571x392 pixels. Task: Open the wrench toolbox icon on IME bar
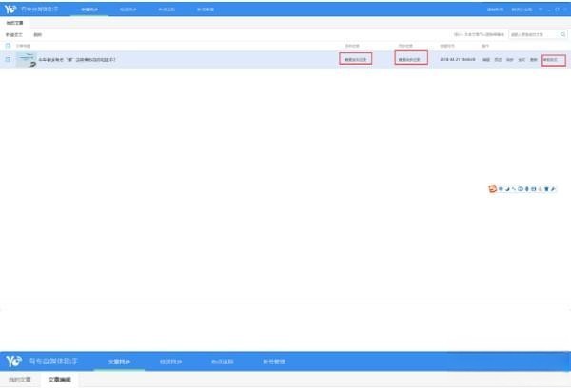click(555, 187)
